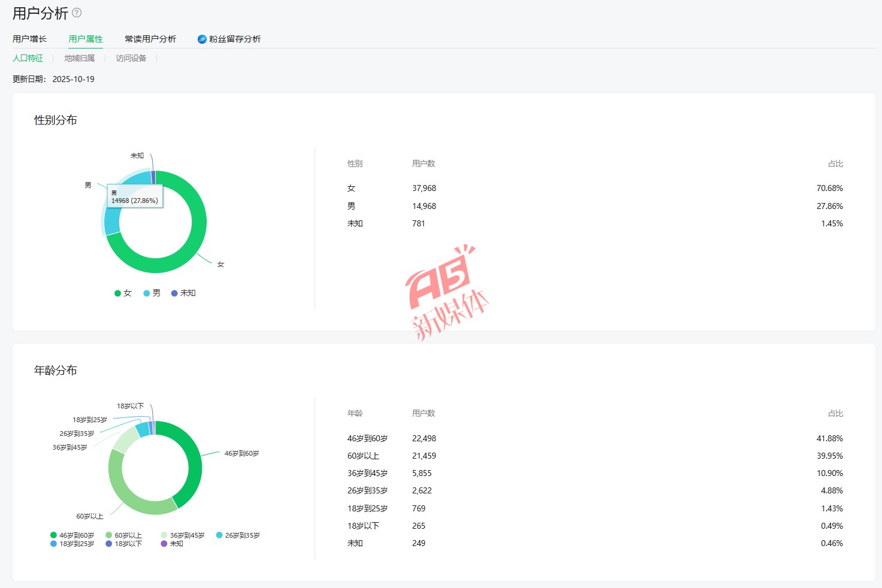Switch to the 常读用户分析 tab

coord(150,39)
